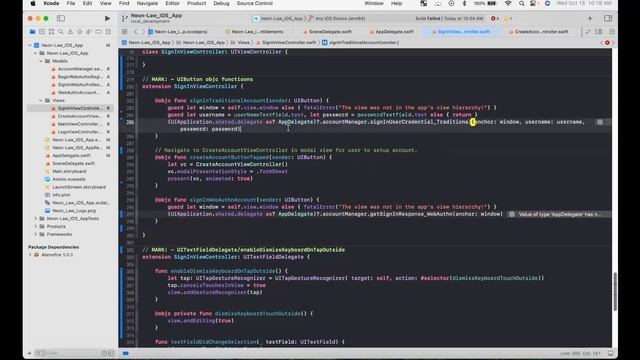
Task: Open the Test navigator diamond icon
Action: pyautogui.click(x=80, y=31)
